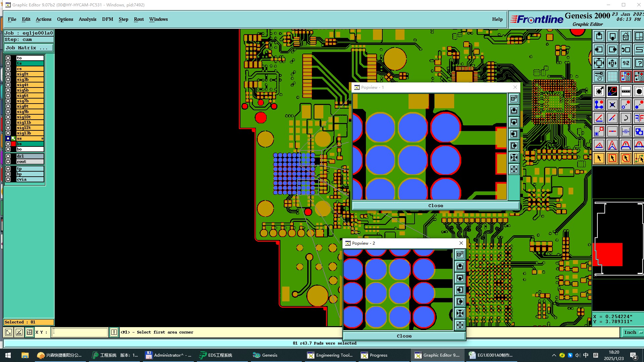Choose the yellow arrow select pointer tool
The width and height of the screenshot is (644, 362).
(599, 158)
